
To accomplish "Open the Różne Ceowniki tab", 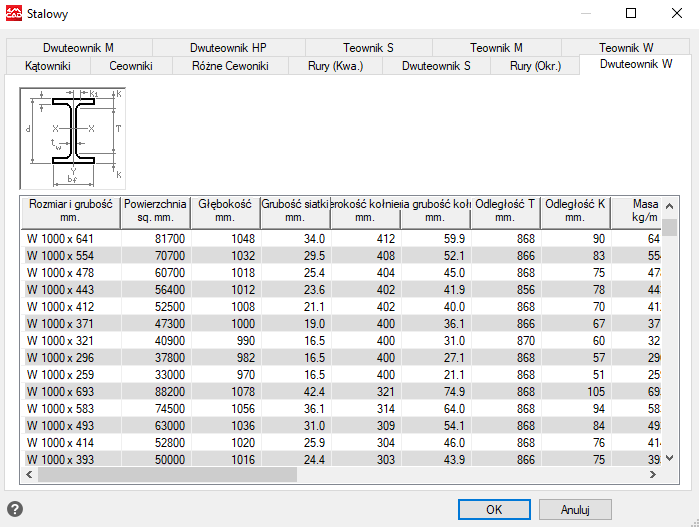I will click(230, 66).
